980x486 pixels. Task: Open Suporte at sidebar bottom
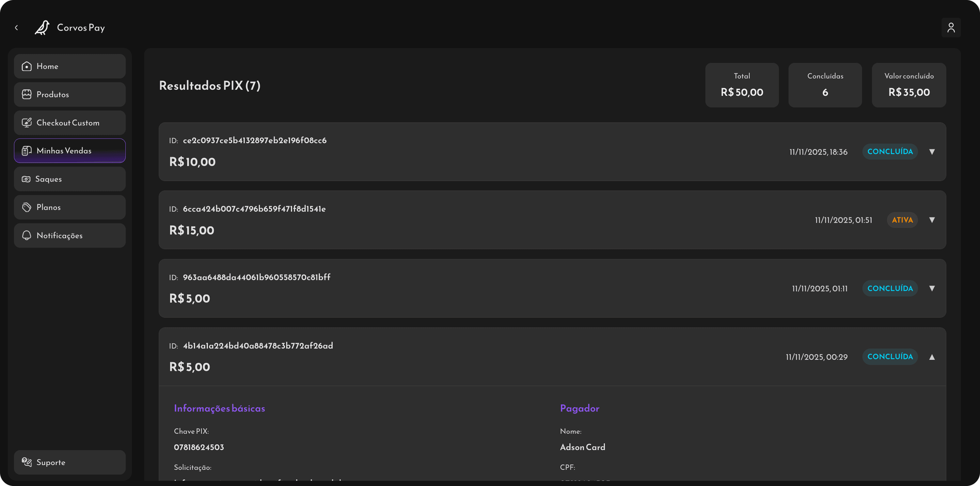click(x=69, y=463)
